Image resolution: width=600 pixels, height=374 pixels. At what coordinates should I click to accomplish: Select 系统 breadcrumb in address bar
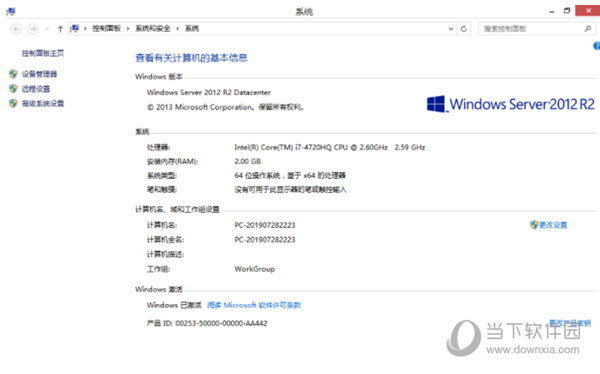192,28
